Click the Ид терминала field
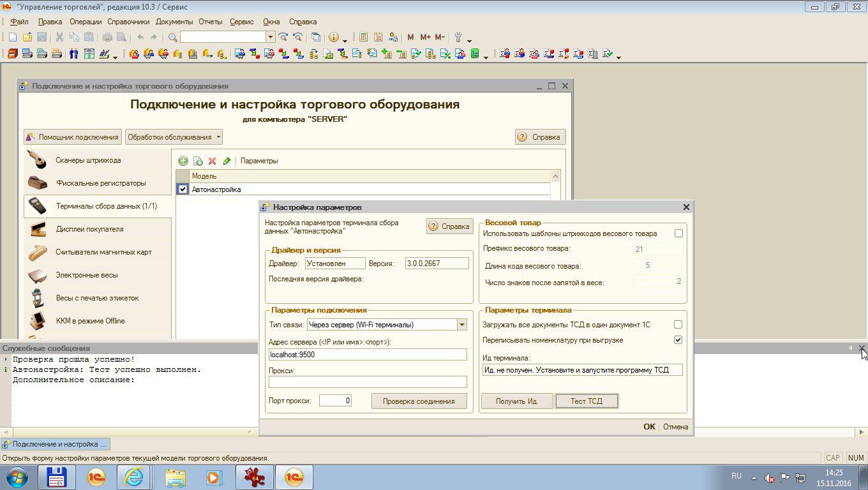The image size is (868, 490). [583, 370]
